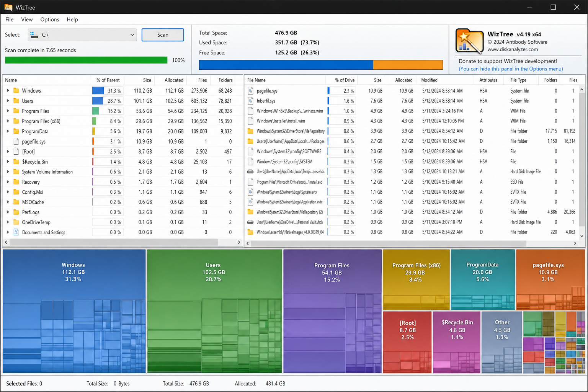Image resolution: width=588 pixels, height=392 pixels.
Task: Click the Application.evtx file icon
Action: click(x=250, y=202)
